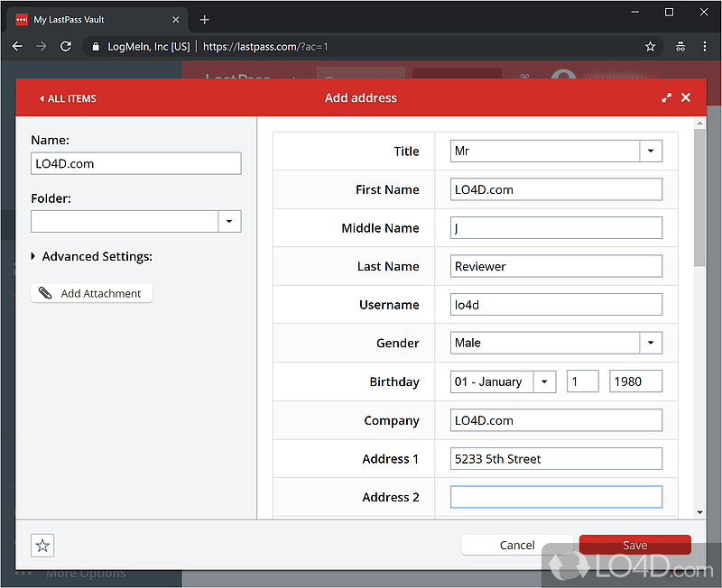Reload the page in the browser

click(x=66, y=46)
